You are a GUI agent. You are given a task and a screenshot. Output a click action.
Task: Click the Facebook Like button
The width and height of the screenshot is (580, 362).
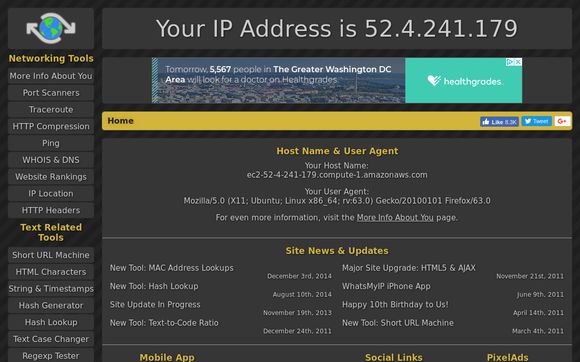click(x=499, y=121)
